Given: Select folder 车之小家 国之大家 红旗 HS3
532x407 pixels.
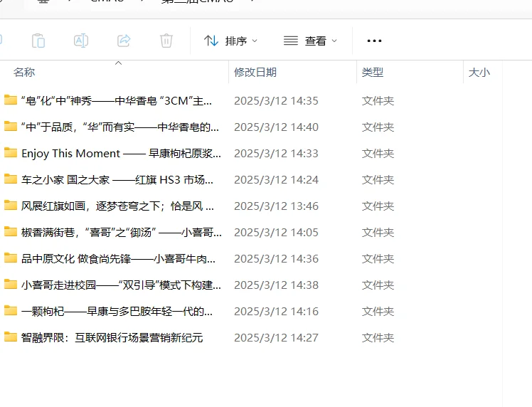Looking at the screenshot, I should (117, 180).
